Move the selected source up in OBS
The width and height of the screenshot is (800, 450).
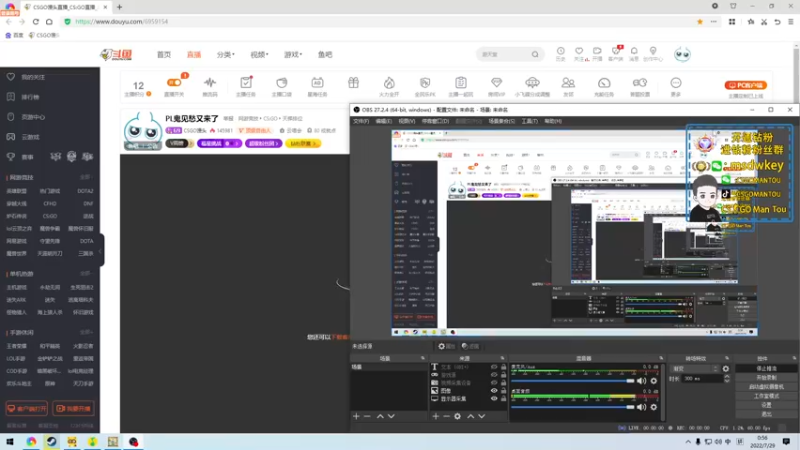[470, 416]
